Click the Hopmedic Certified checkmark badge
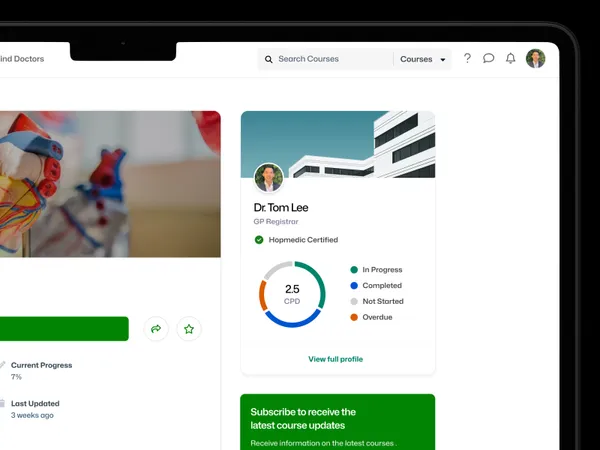The image size is (600, 450). (259, 240)
